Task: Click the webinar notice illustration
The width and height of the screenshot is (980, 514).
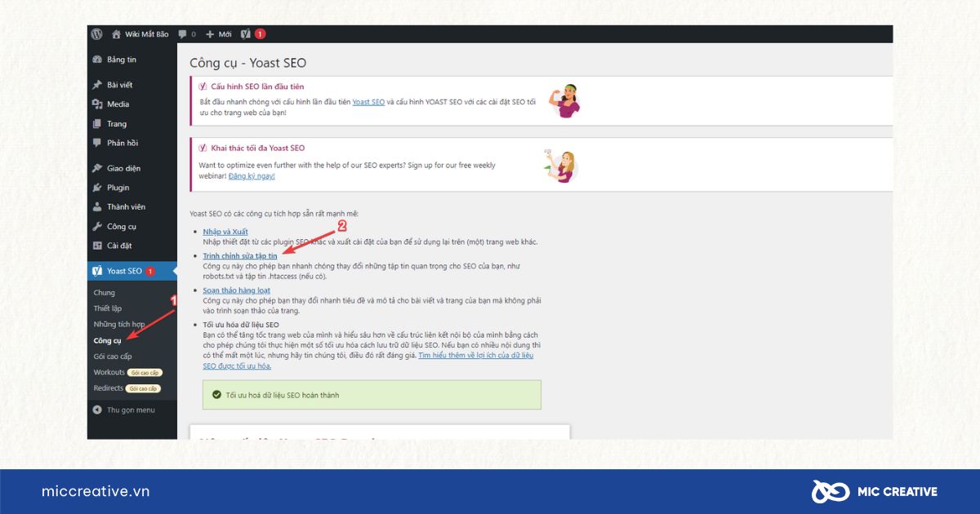Action: tap(560, 165)
